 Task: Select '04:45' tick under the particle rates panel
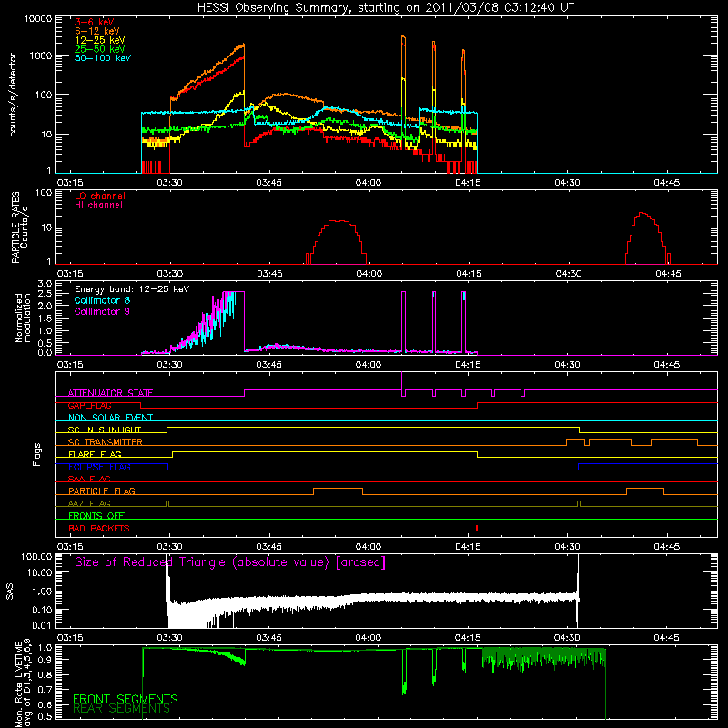click(668, 274)
